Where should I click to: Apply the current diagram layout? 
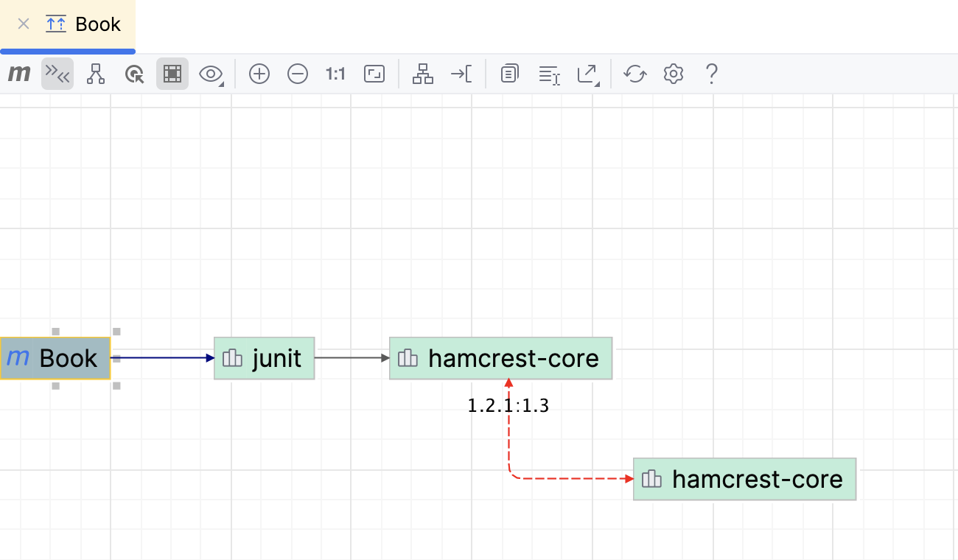[x=423, y=74]
